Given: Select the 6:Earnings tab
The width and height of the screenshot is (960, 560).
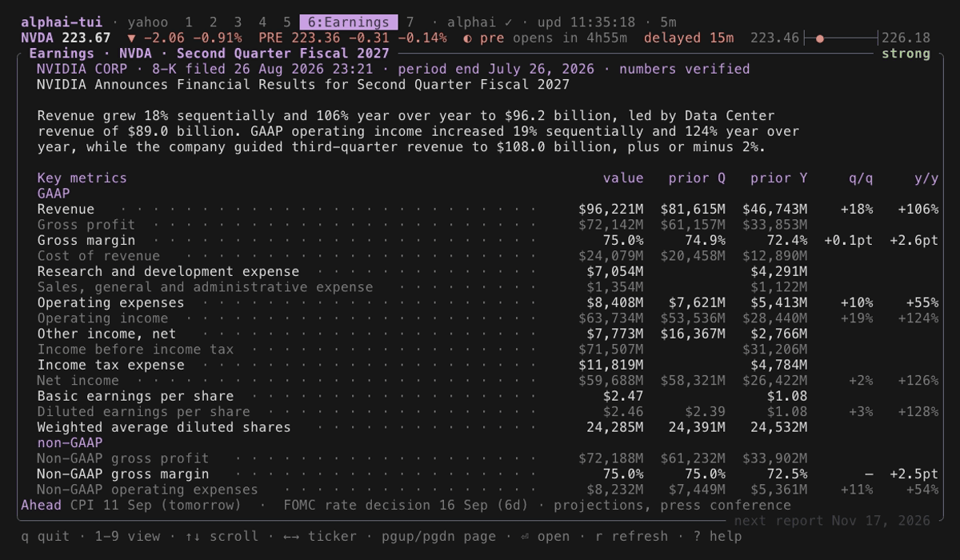Looking at the screenshot, I should pyautogui.click(x=349, y=22).
